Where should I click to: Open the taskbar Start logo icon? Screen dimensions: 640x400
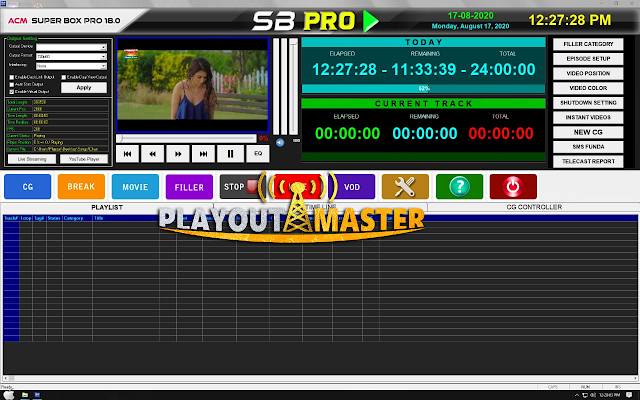tap(9, 395)
